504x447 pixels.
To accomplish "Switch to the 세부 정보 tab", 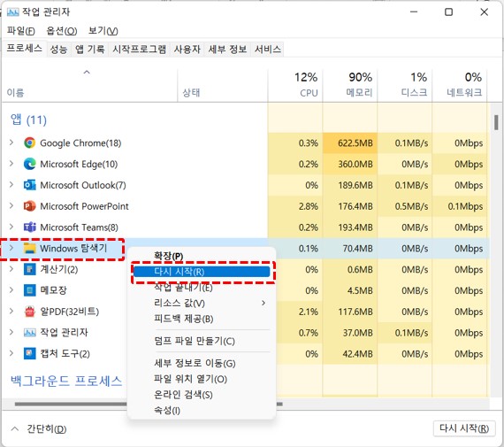I will 227,50.
